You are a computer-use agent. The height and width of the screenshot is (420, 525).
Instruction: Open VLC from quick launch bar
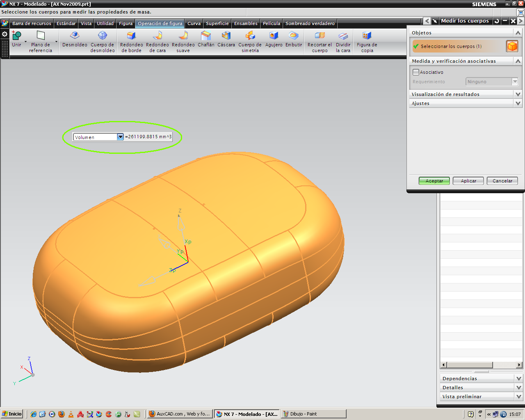[x=71, y=414]
